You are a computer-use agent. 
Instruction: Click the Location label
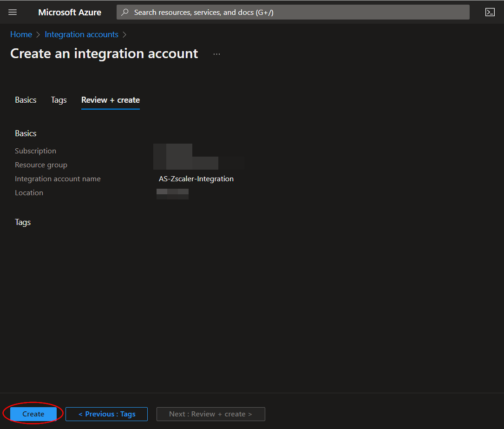coord(29,192)
